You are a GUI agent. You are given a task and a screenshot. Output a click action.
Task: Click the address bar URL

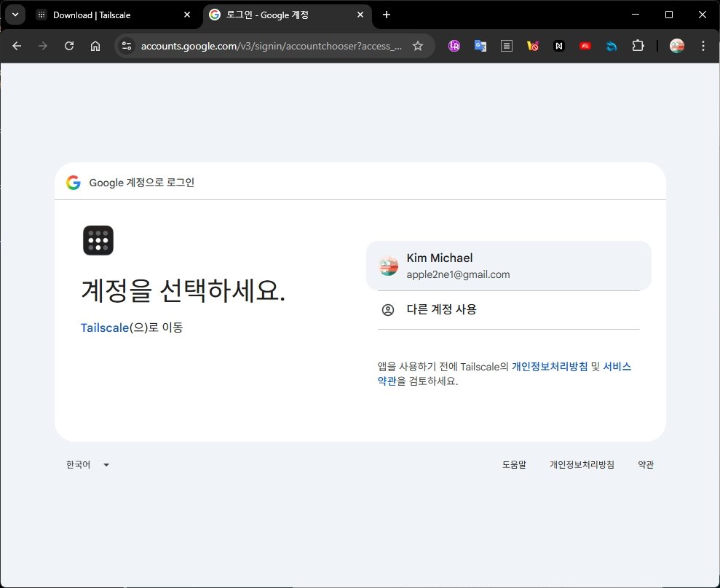271,46
